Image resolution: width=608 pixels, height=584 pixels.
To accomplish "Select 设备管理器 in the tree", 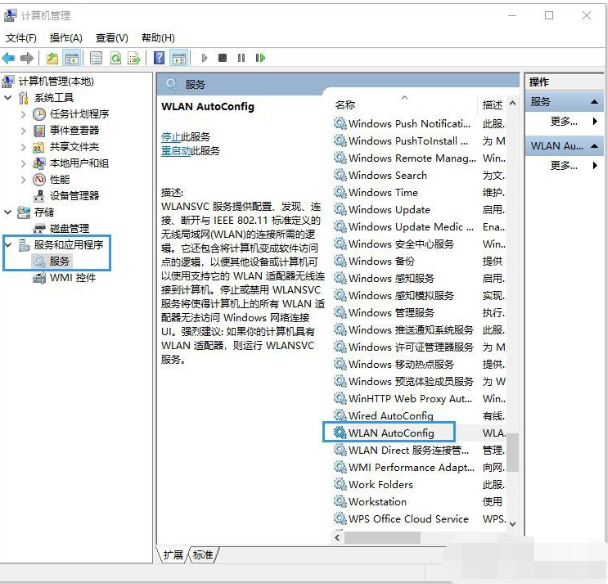I will (75, 196).
